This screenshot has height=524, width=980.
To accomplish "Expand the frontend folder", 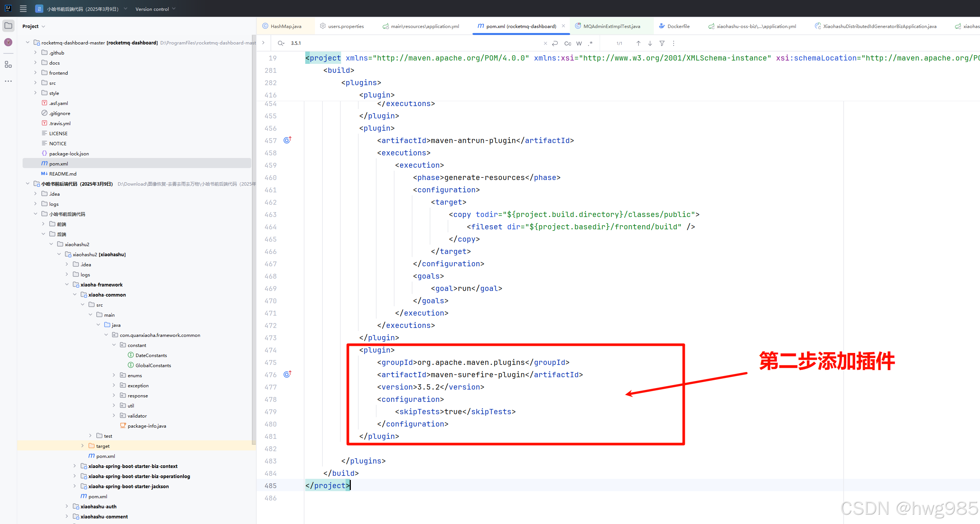I will 35,72.
